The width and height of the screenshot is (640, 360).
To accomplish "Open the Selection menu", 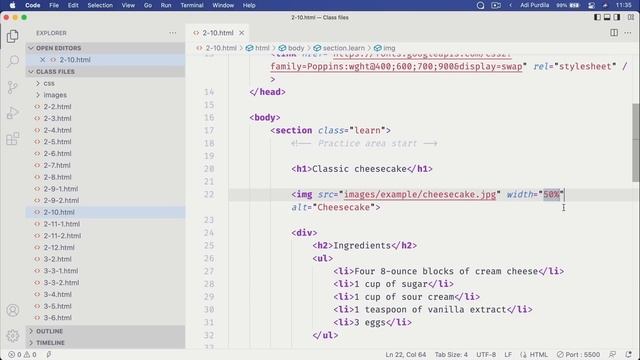I will (100, 5).
